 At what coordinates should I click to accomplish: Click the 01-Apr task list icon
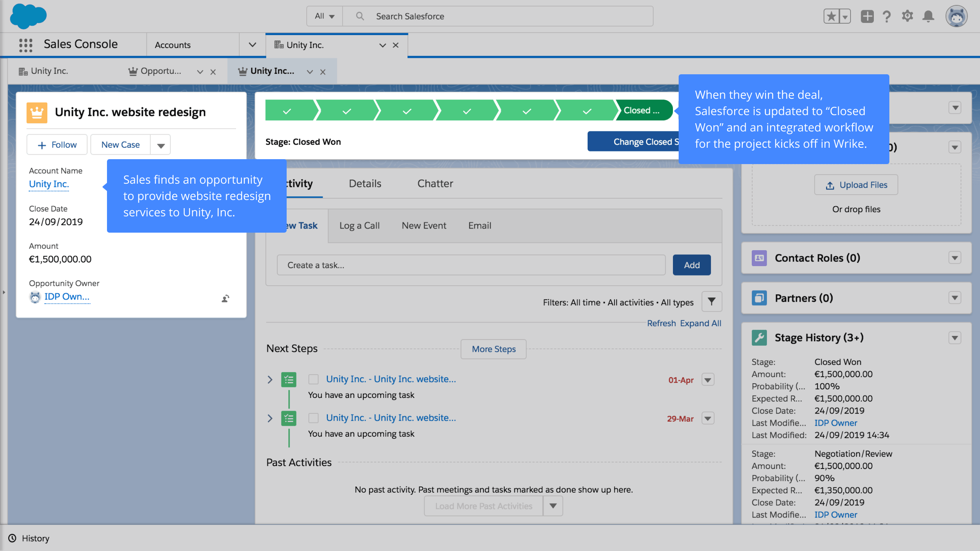coord(289,380)
